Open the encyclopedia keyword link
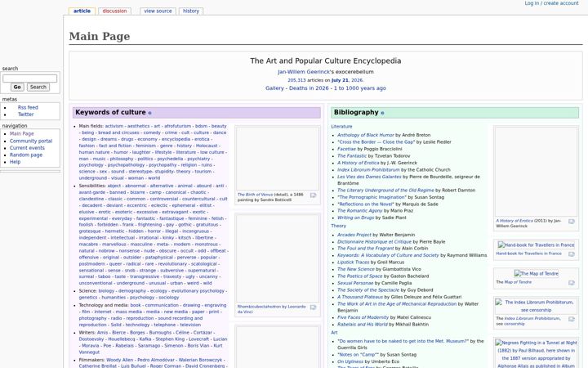 [176, 139]
